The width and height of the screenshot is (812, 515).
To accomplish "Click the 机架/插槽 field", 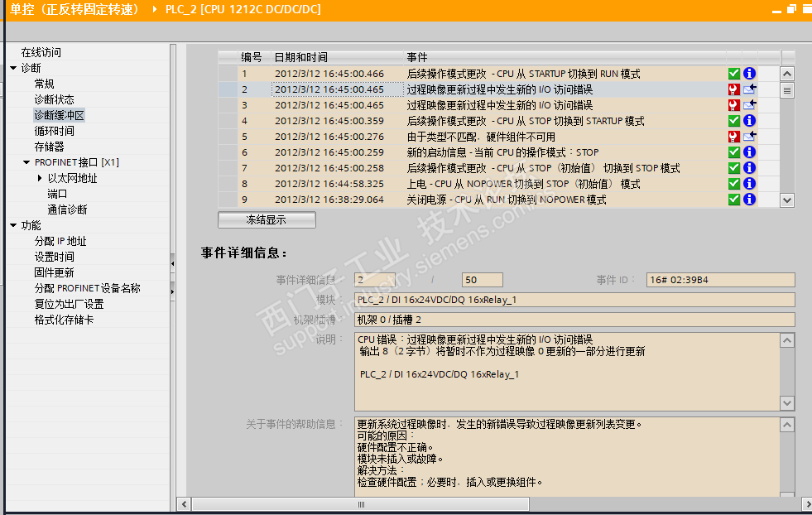I will click(x=574, y=320).
